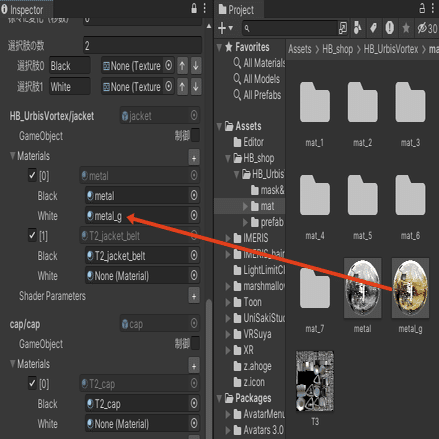This screenshot has width=439, height=439.
Task: Move the White option down
Action: pos(196,87)
